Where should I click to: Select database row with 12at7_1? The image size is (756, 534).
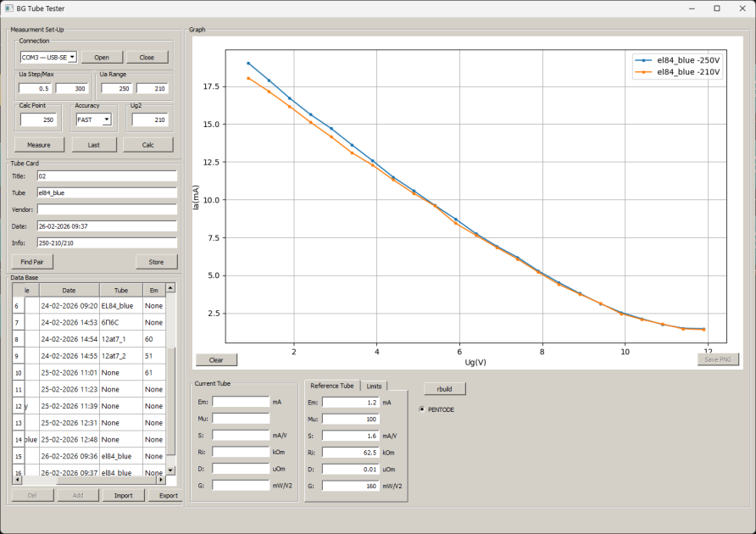click(89, 339)
